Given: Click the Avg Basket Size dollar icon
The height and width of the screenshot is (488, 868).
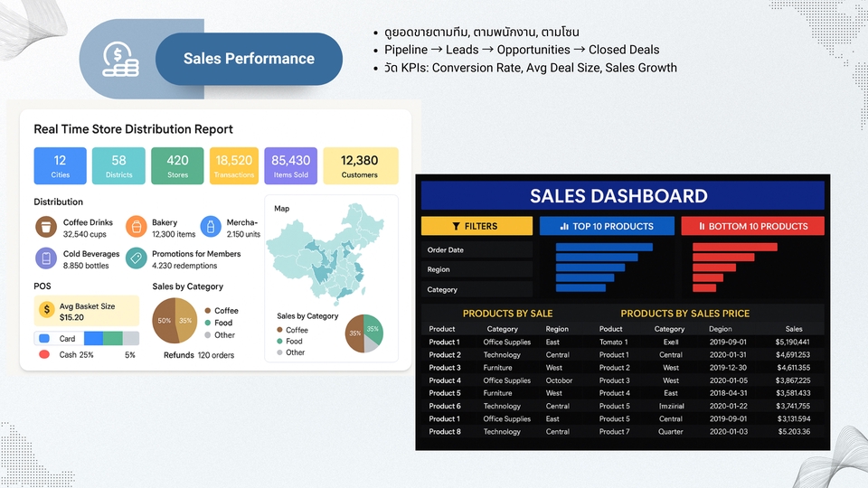Looking at the screenshot, I should pyautogui.click(x=46, y=310).
